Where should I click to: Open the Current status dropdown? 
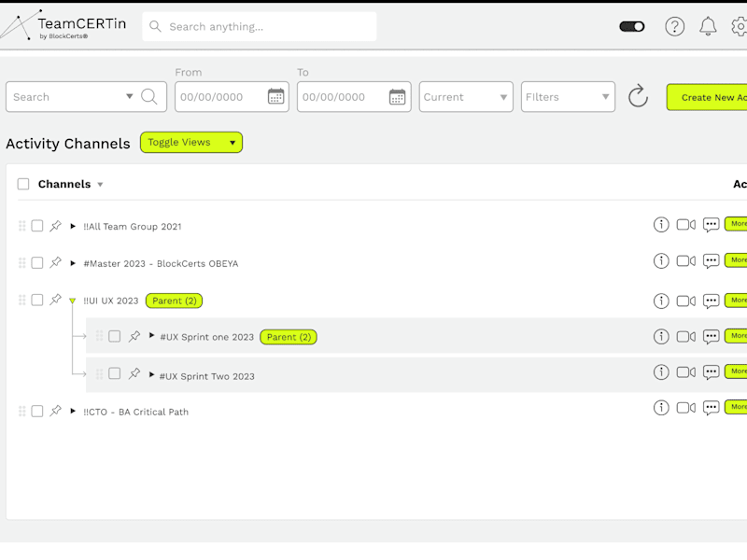coord(466,97)
